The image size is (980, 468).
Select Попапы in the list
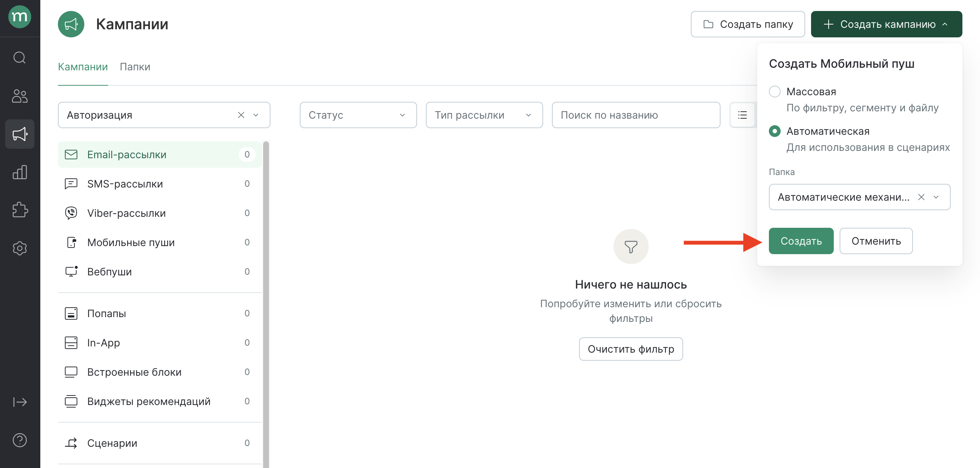click(159, 313)
